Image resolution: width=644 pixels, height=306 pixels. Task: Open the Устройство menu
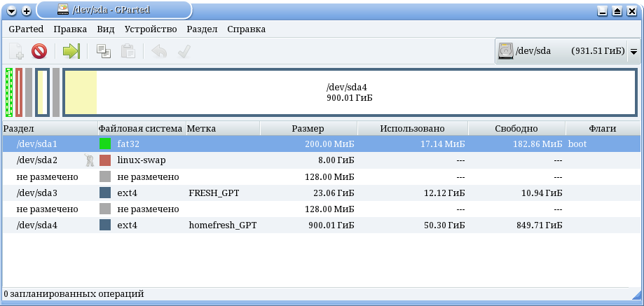[x=151, y=29]
